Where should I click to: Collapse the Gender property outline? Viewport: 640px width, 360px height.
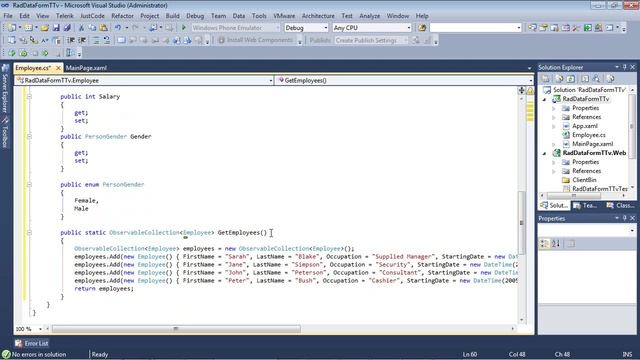(29, 136)
